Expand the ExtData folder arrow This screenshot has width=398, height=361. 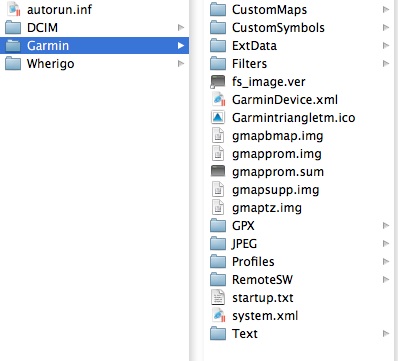(386, 45)
